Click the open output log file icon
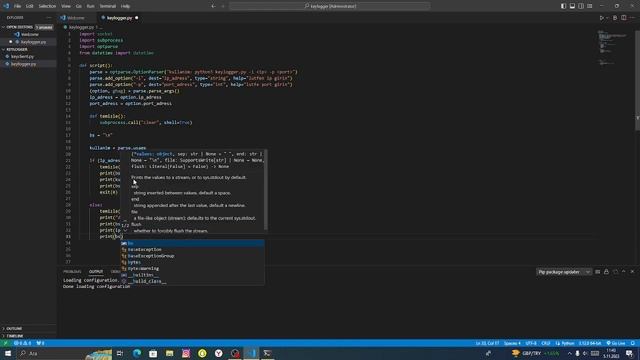640x360 pixels. (x=615, y=272)
